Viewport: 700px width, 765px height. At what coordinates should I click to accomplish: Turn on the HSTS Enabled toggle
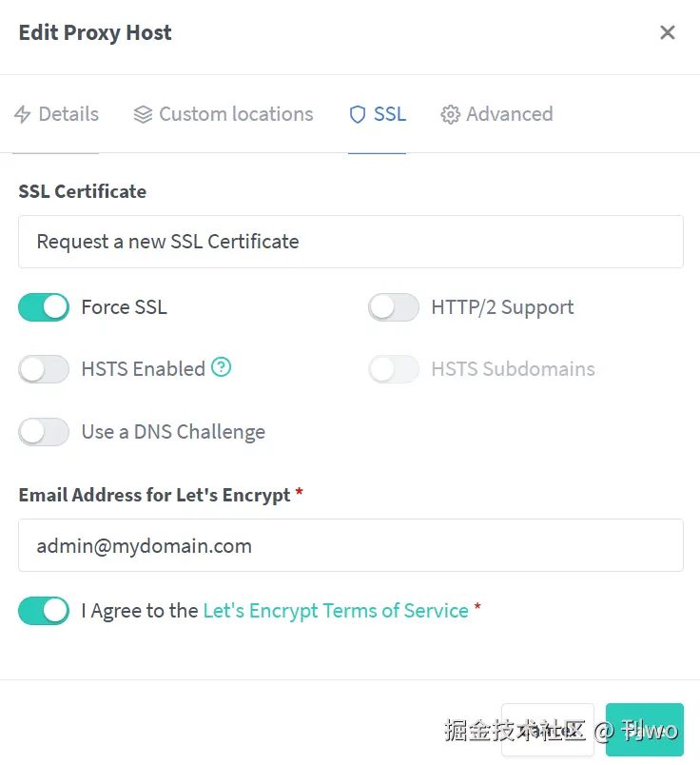click(x=44, y=369)
